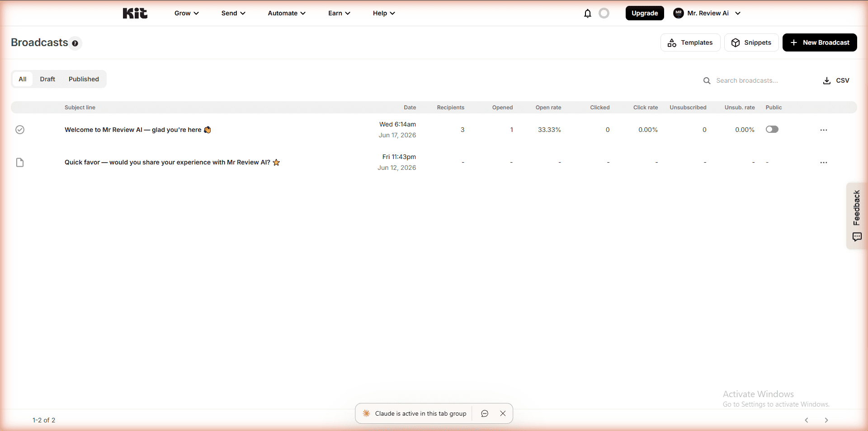This screenshot has width=868, height=431.
Task: Select the All tab
Action: (x=23, y=79)
